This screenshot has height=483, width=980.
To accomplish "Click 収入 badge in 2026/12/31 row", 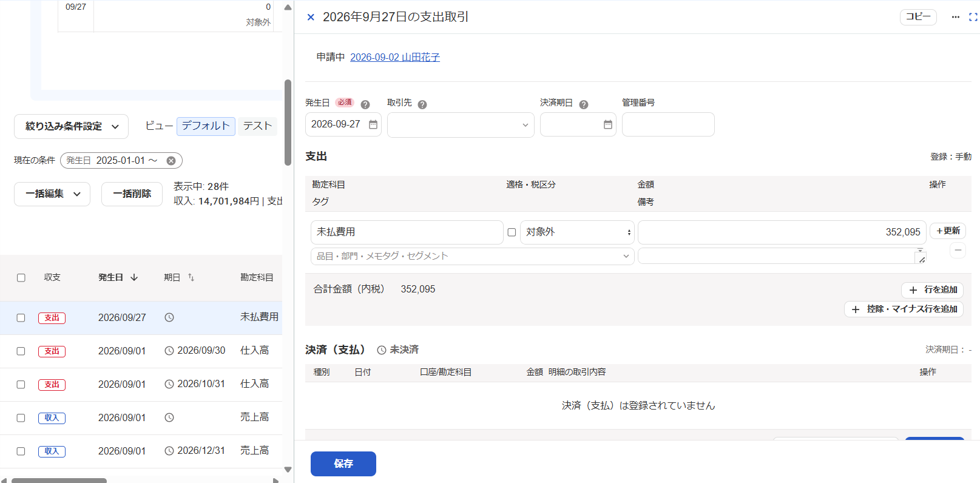I will [x=52, y=451].
